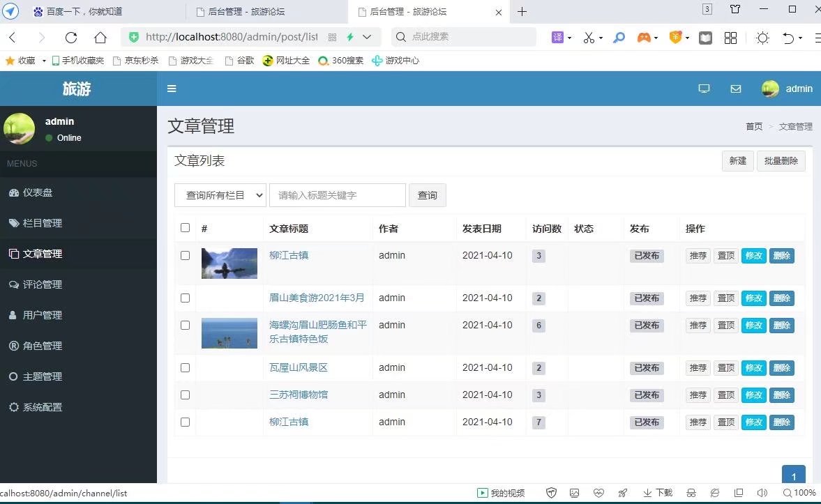This screenshot has width=821, height=504.
Task: Click the monitor icon in the blue header
Action: tap(705, 89)
